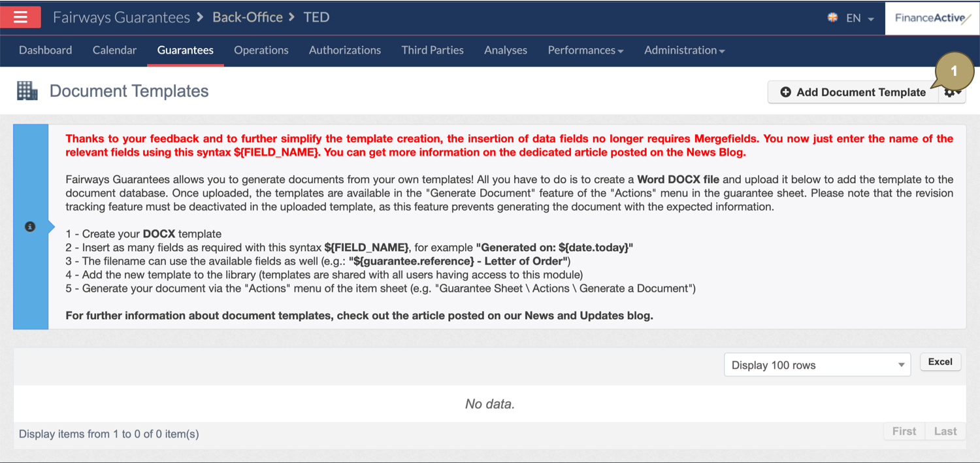Expand the Performances menu
The height and width of the screenshot is (463, 980).
(585, 50)
